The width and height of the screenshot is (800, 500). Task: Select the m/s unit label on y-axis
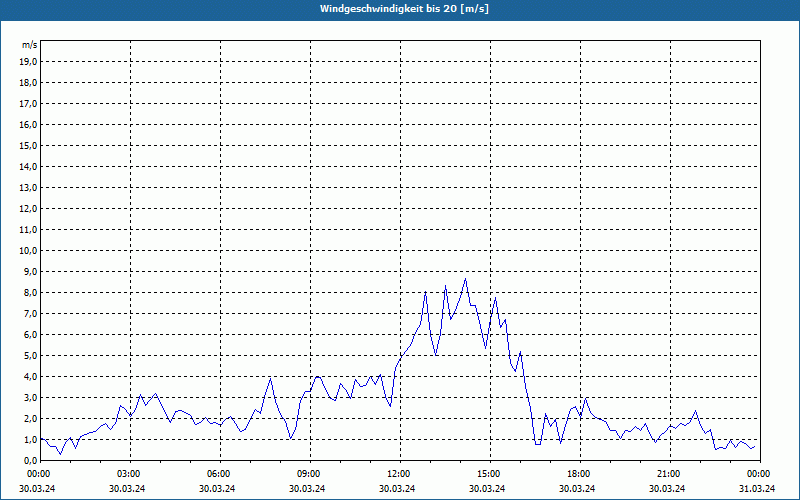coord(30,45)
